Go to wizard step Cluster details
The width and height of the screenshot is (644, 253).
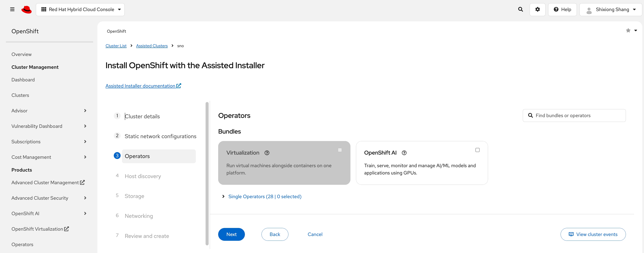pos(142,116)
